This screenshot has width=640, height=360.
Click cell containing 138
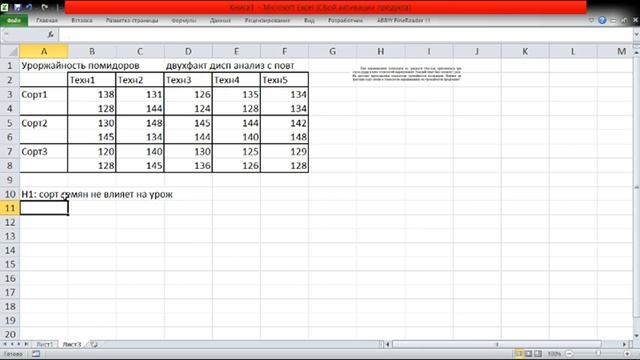point(91,94)
